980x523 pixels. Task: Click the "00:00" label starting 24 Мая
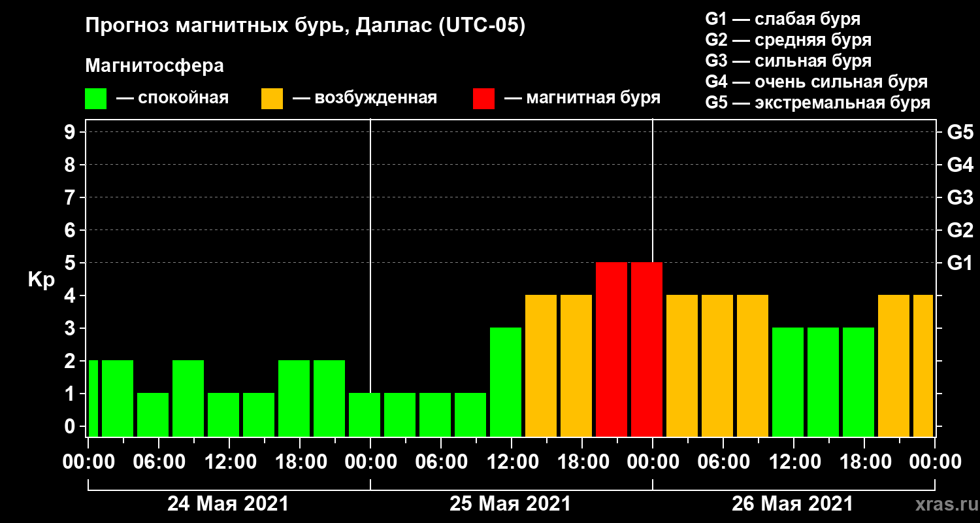(x=88, y=462)
